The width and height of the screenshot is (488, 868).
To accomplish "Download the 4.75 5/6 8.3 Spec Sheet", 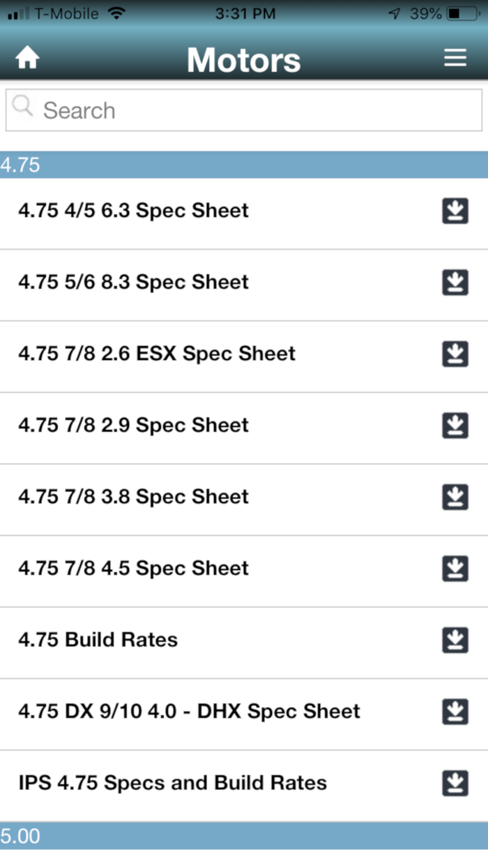I will coord(455,283).
